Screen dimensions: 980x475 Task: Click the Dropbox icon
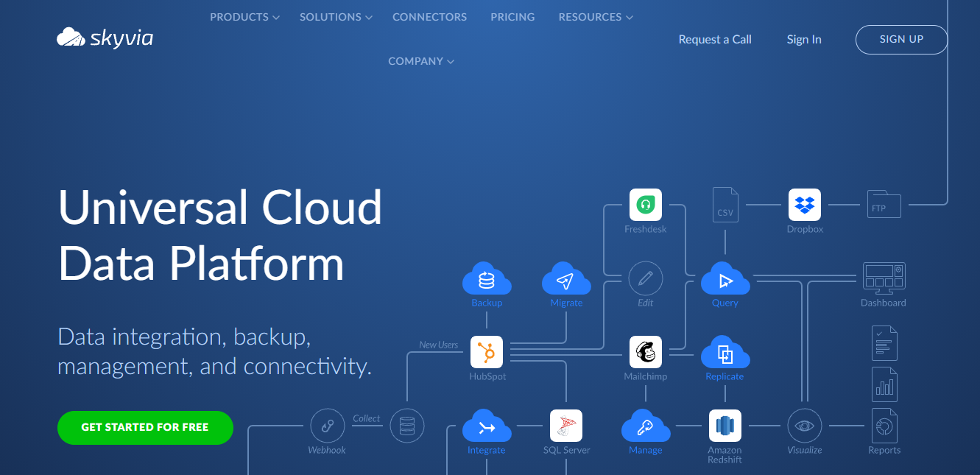(805, 205)
